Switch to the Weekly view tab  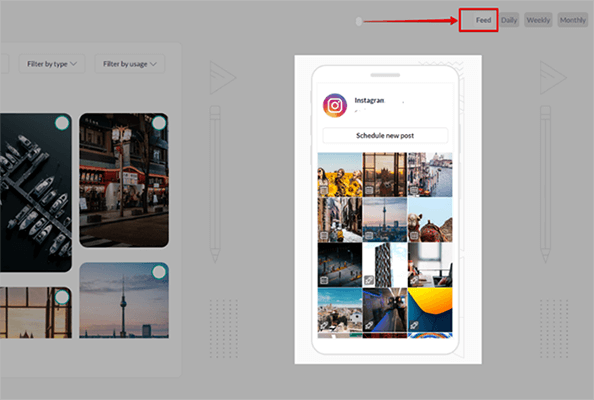coord(538,20)
